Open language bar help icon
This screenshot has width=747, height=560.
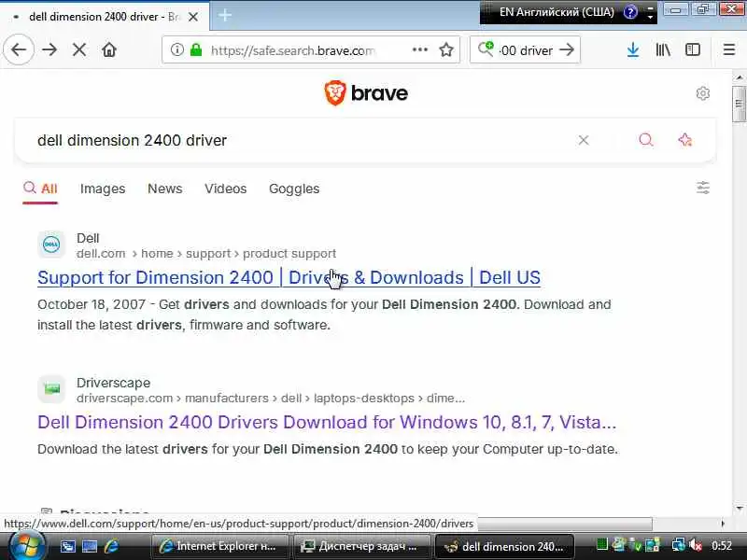point(629,12)
